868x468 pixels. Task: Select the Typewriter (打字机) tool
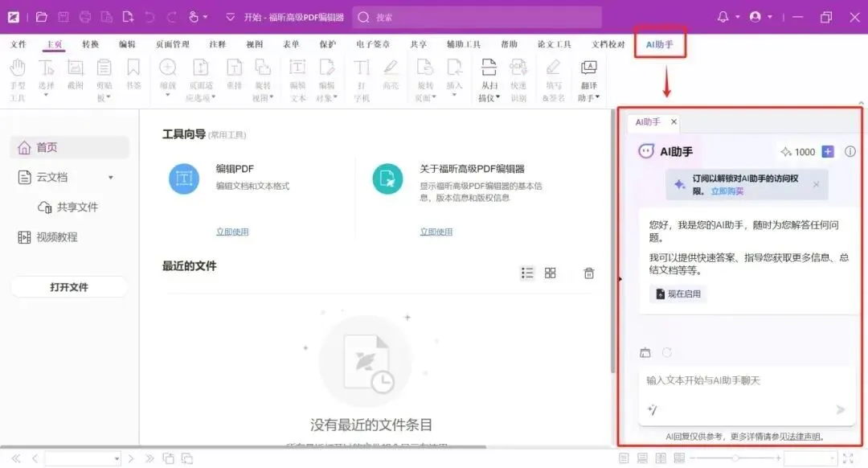(x=362, y=80)
